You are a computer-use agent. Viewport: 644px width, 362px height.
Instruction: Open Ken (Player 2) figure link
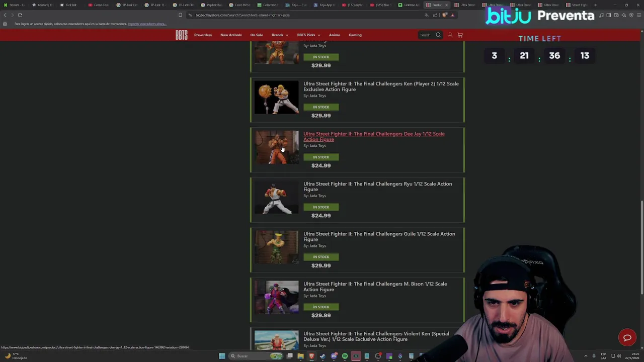tap(381, 86)
